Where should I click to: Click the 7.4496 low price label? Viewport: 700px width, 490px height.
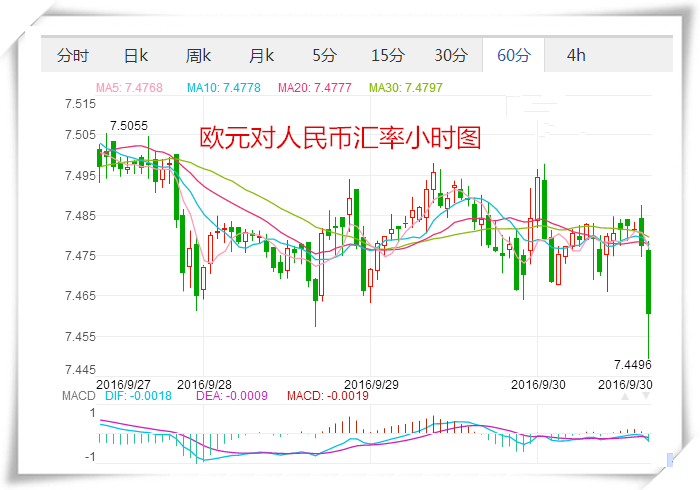point(633,365)
